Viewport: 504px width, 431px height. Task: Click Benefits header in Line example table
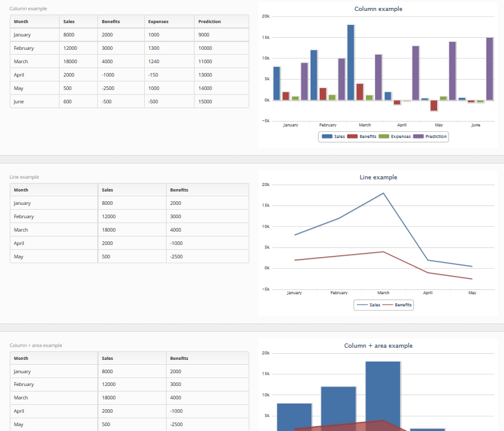tap(179, 190)
